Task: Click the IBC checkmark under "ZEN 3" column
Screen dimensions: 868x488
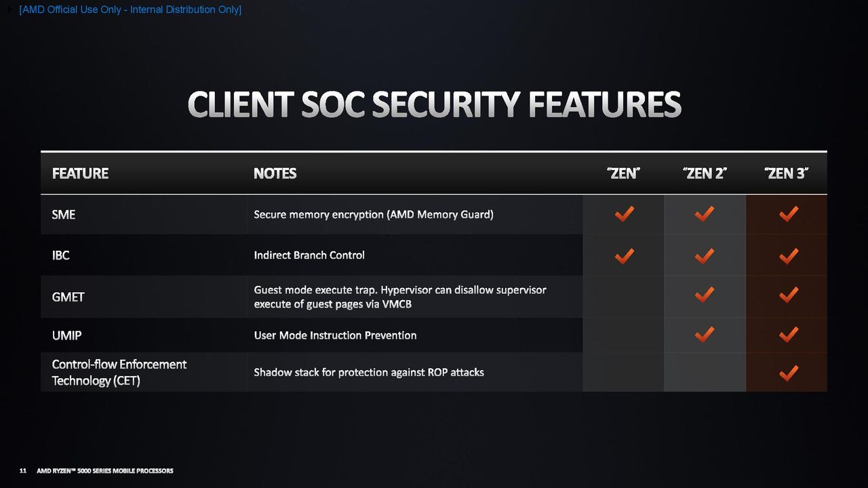Action: (788, 256)
